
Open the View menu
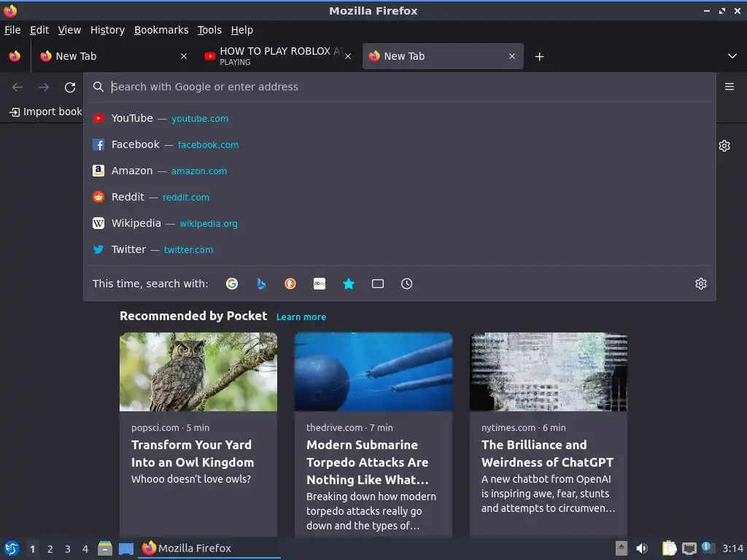pos(69,30)
